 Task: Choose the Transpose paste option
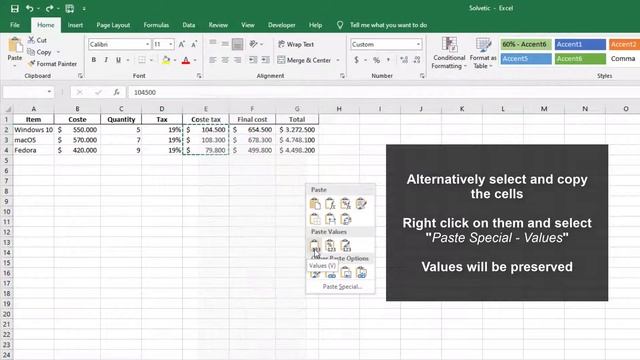tap(346, 219)
